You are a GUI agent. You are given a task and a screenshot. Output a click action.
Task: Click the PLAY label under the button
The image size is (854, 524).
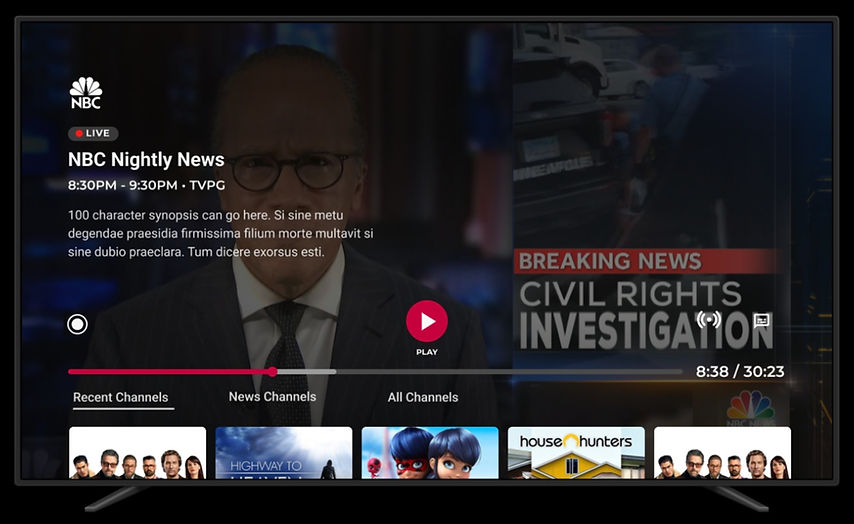tap(427, 352)
